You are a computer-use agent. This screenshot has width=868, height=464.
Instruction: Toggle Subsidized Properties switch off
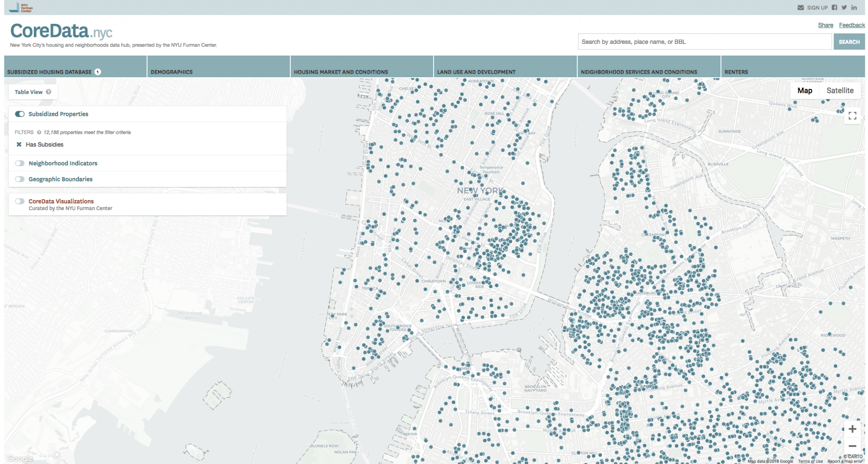pos(20,114)
